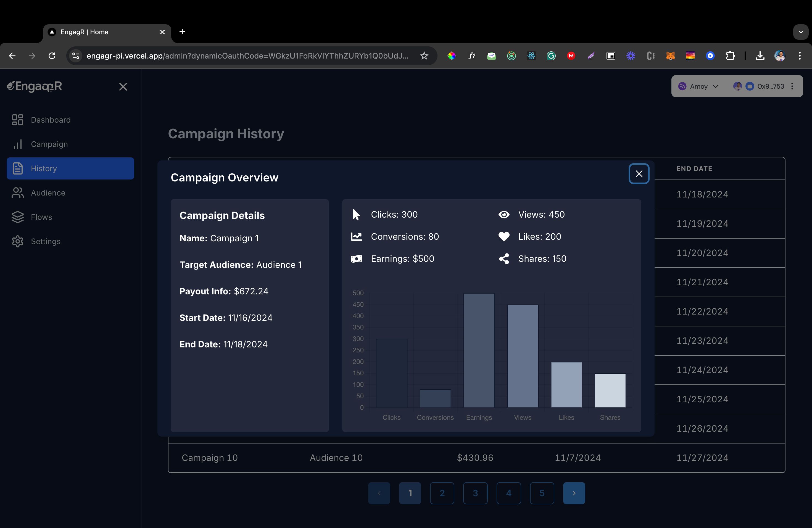Click the Likes bar in chart
The image size is (812, 528).
click(x=566, y=385)
